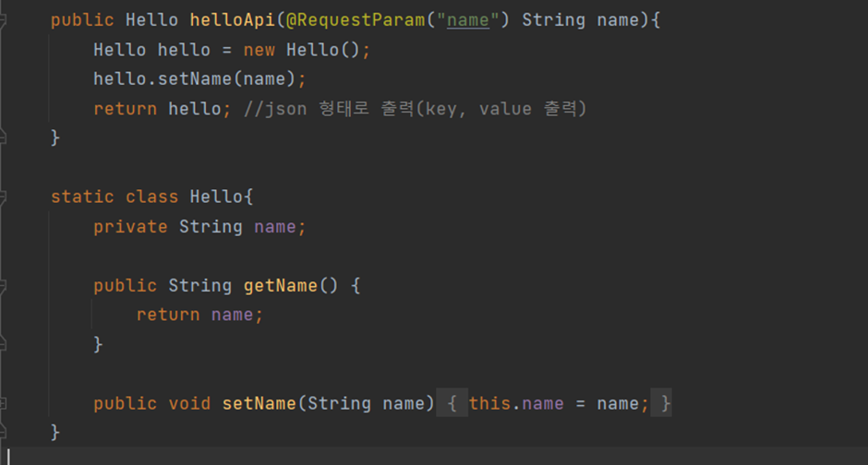Click the "private" keyword
This screenshot has width=868, height=465.
pos(130,227)
